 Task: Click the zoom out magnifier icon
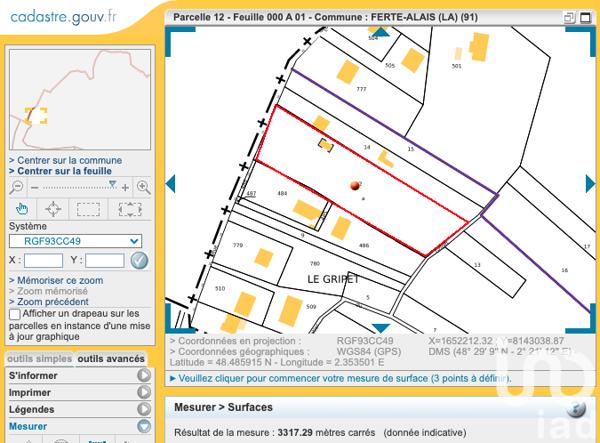click(17, 187)
